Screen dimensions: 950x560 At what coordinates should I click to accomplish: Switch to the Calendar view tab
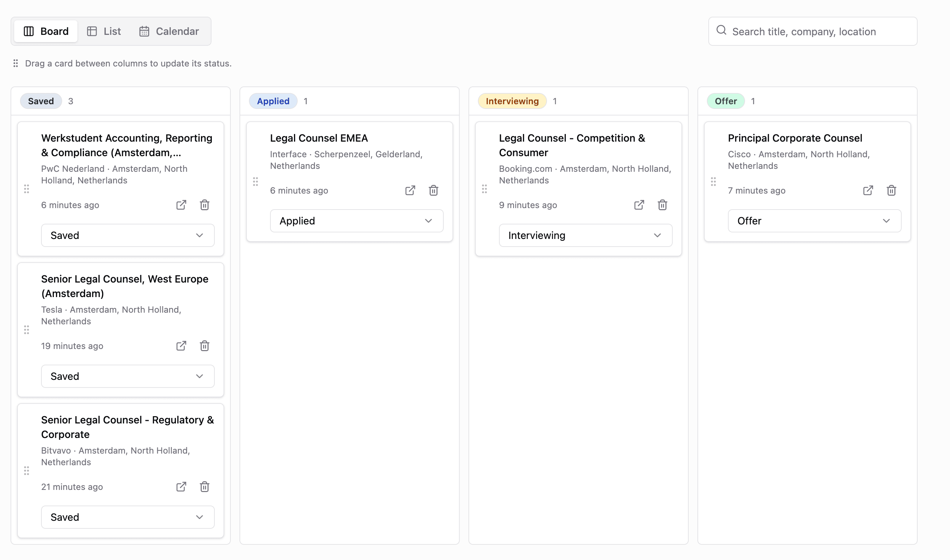click(169, 31)
